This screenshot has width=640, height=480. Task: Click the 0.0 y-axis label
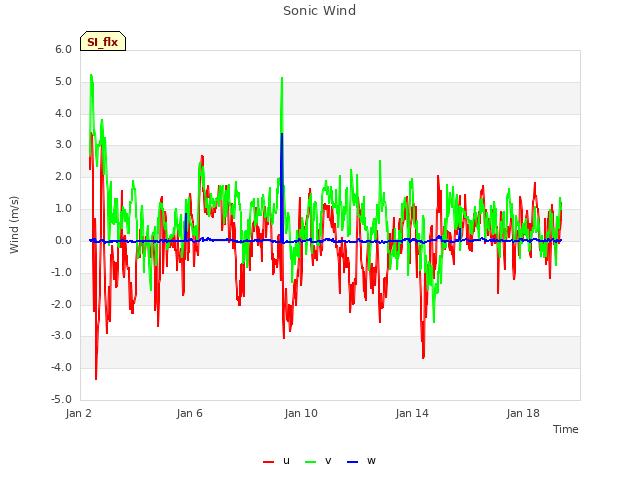point(64,241)
